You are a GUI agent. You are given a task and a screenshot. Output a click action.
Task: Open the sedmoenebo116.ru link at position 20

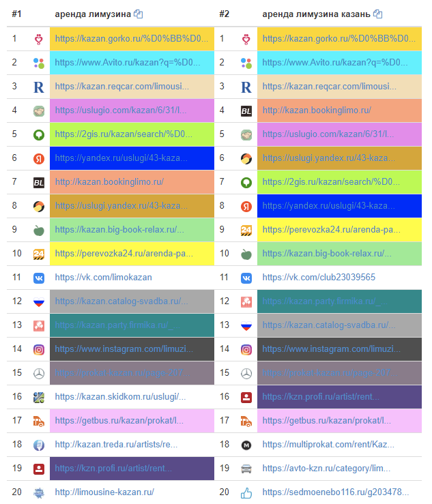coord(336,492)
